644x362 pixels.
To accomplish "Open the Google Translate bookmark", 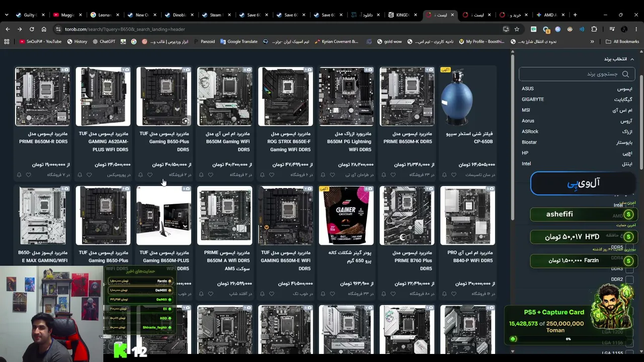I will point(238,41).
